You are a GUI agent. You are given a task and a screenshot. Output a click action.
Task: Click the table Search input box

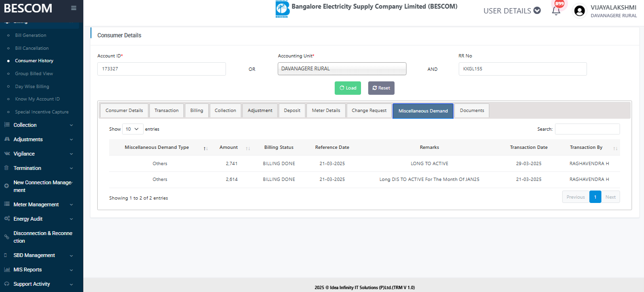tap(588, 129)
